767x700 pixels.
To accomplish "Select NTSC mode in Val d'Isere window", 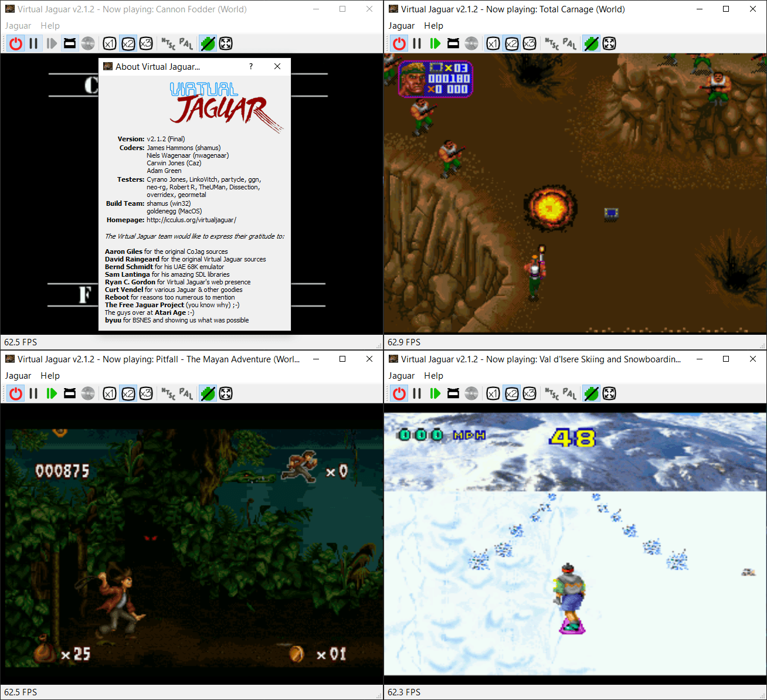I will (x=552, y=393).
